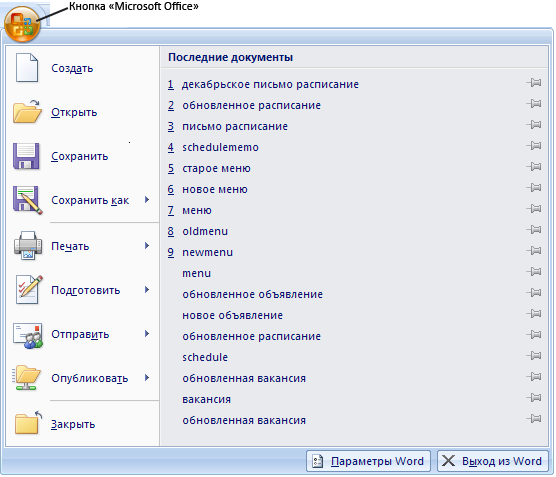Screen dimensions: 556x477
Task: Toggle the pin next to обновленное объявление
Action: 534,293
